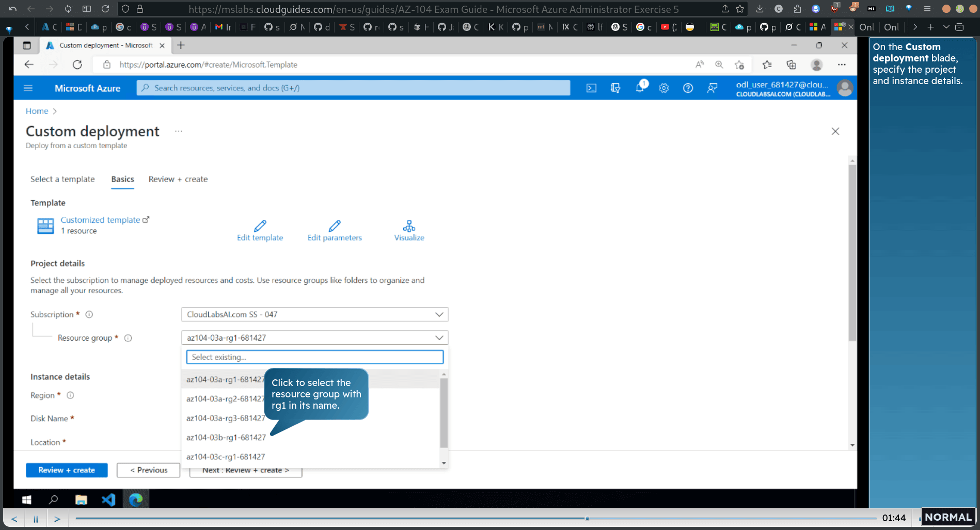Open Visual Studio Code from taskbar
Screen dimensions: 980x530
pos(108,500)
